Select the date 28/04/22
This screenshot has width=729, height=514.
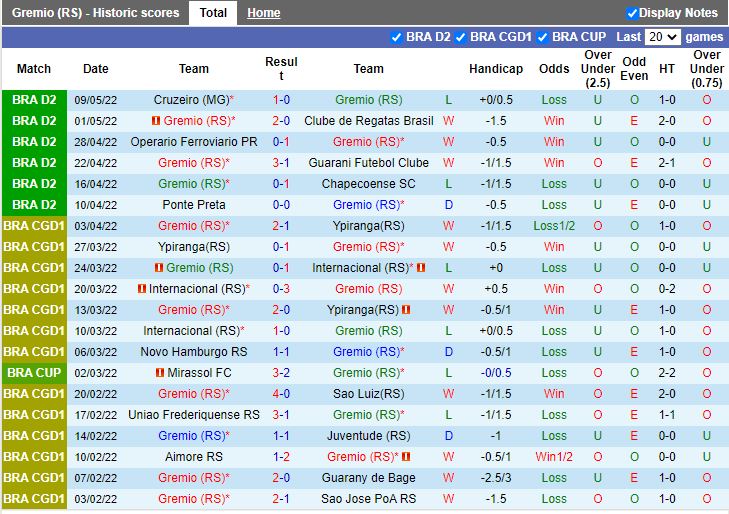(x=96, y=142)
